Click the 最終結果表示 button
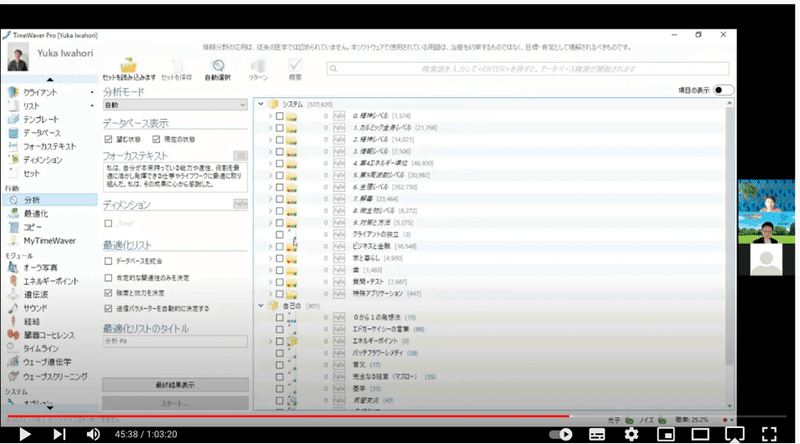800x444 pixels. pyautogui.click(x=175, y=385)
